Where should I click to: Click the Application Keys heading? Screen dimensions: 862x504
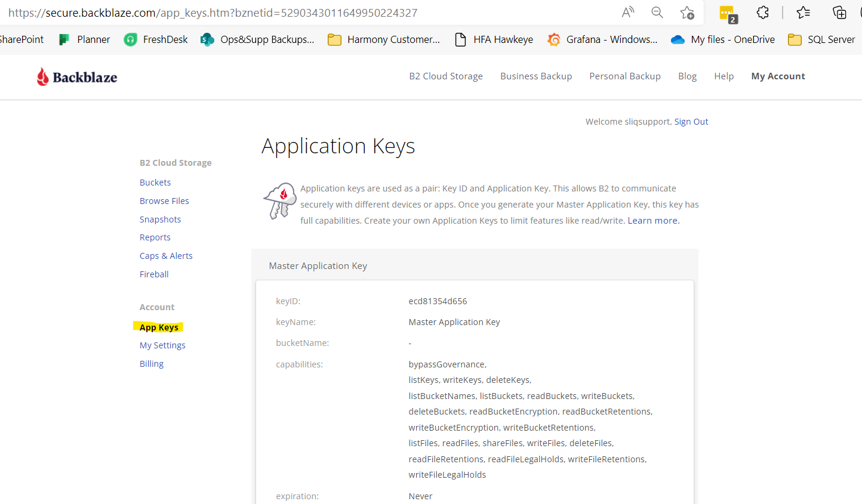click(338, 146)
